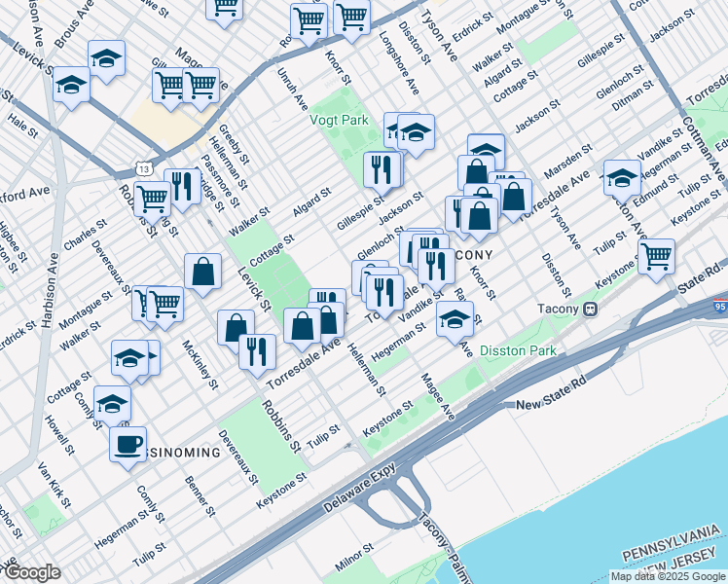Image resolution: width=728 pixels, height=584 pixels.
Task: Select the restaurant marker on Robbins St near McKinley St
Action: click(257, 352)
